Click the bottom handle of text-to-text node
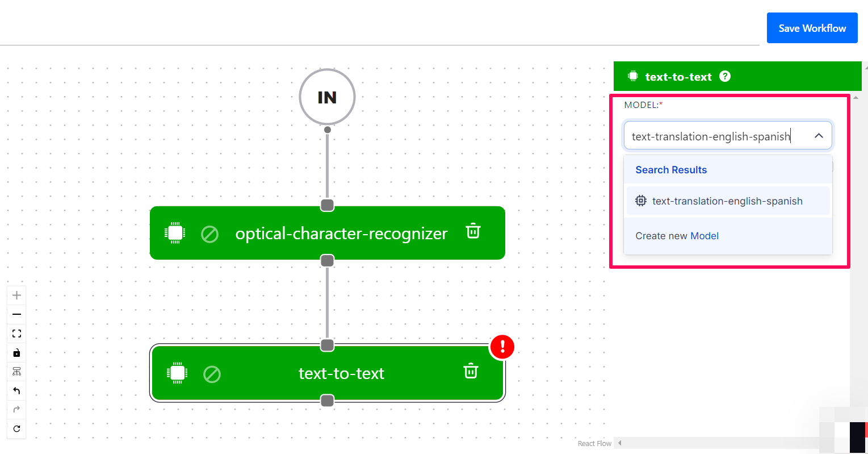 pyautogui.click(x=327, y=401)
